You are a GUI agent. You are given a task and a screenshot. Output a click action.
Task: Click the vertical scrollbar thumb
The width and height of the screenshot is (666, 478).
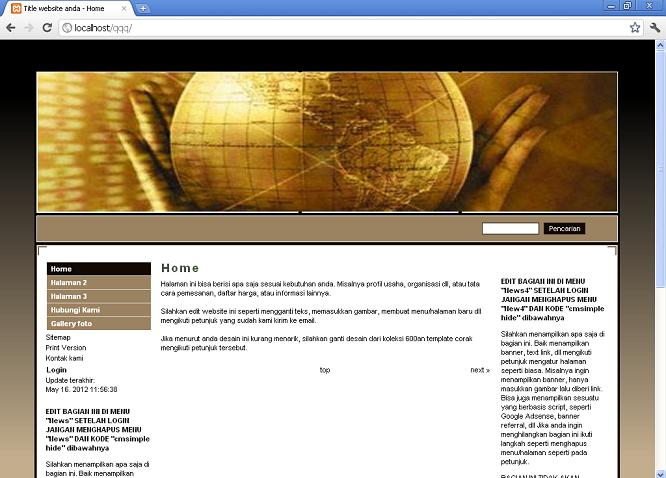click(660, 168)
